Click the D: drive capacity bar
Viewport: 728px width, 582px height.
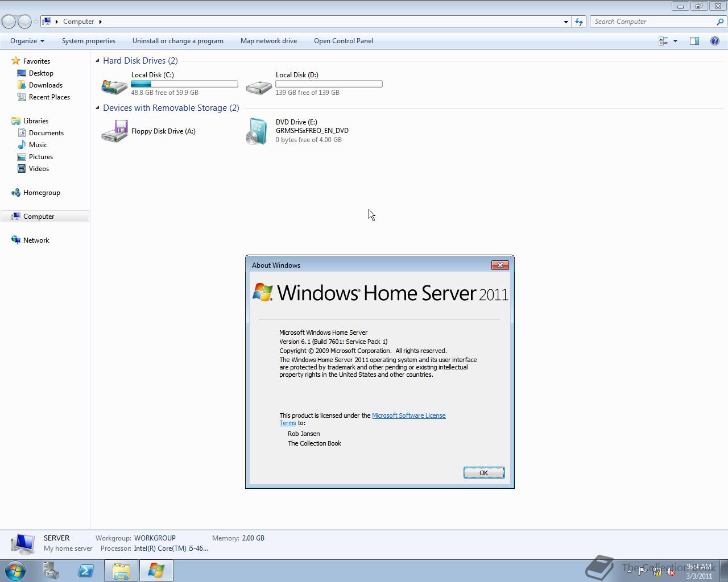point(329,84)
